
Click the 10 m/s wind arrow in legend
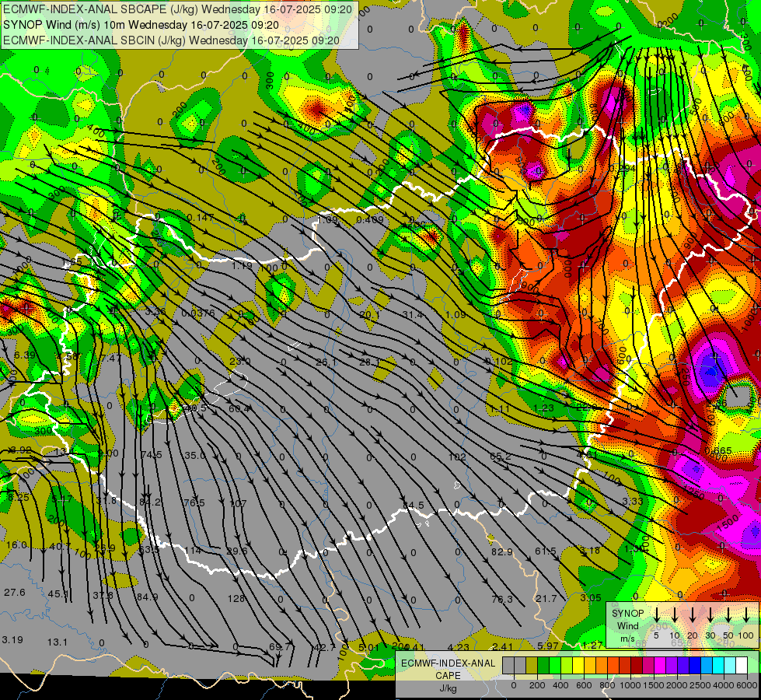(x=674, y=614)
